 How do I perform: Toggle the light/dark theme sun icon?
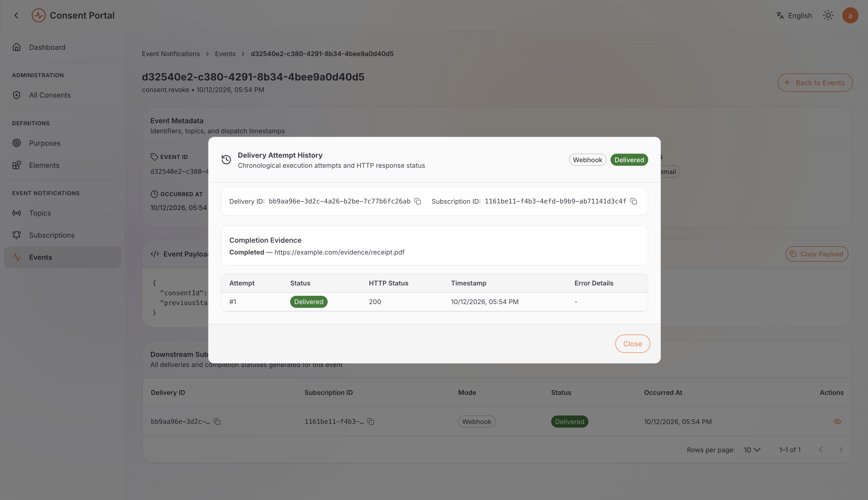(x=828, y=15)
